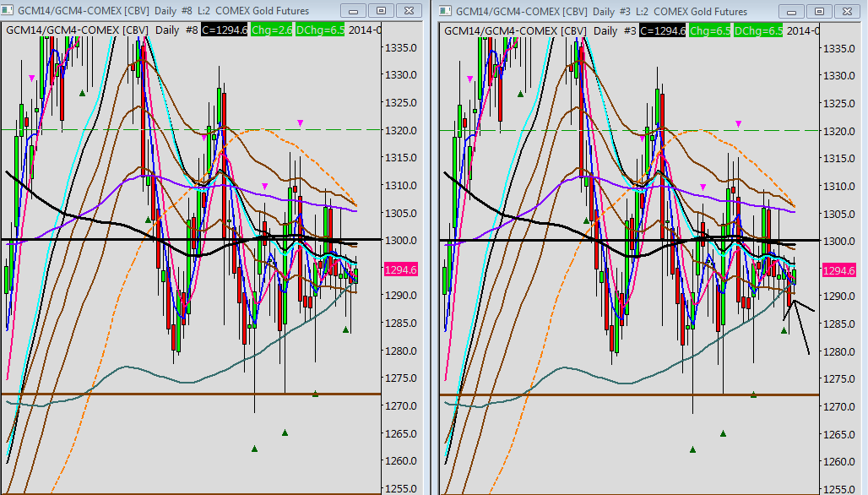
Task: Click the 'Daily #8' title bar text
Action: point(173,10)
